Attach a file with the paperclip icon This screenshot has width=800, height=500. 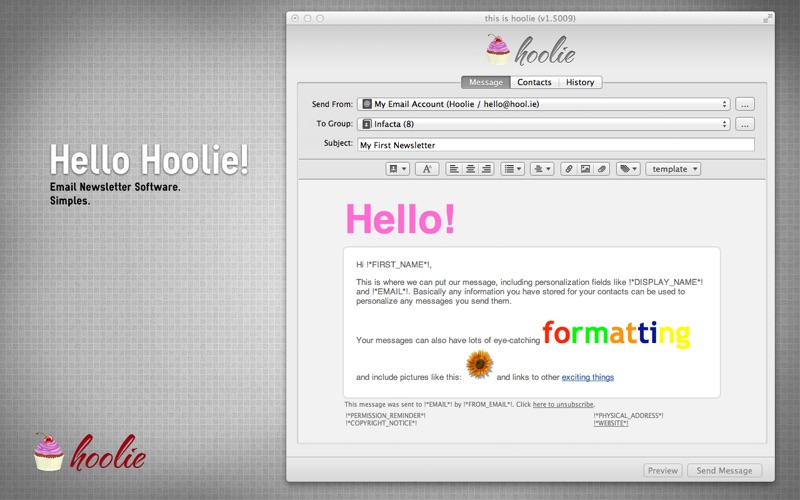pyautogui.click(x=602, y=169)
